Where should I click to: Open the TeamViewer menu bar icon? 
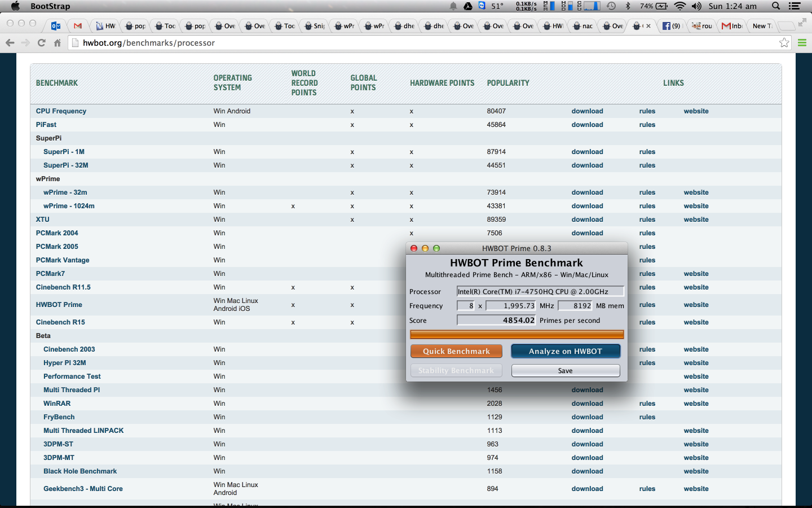point(482,6)
